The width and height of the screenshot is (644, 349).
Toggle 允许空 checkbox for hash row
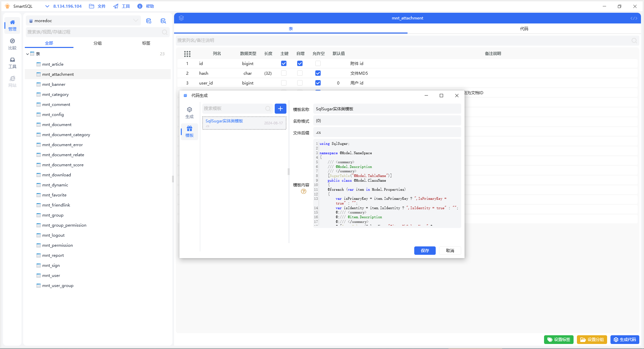point(318,73)
